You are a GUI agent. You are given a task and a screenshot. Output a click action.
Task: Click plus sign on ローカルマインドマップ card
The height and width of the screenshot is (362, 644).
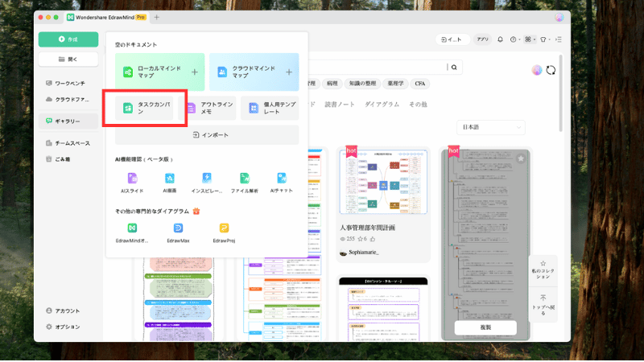pyautogui.click(x=195, y=72)
